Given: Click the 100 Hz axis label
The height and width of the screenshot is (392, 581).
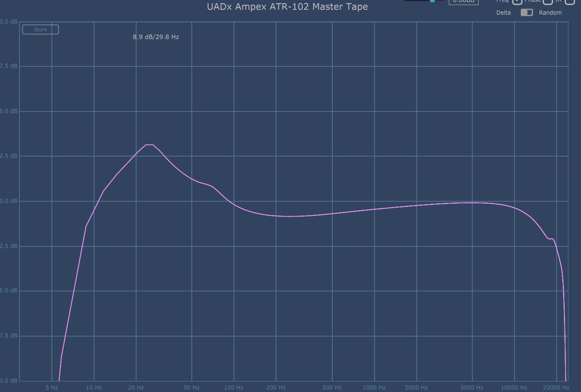Looking at the screenshot, I should (x=233, y=388).
